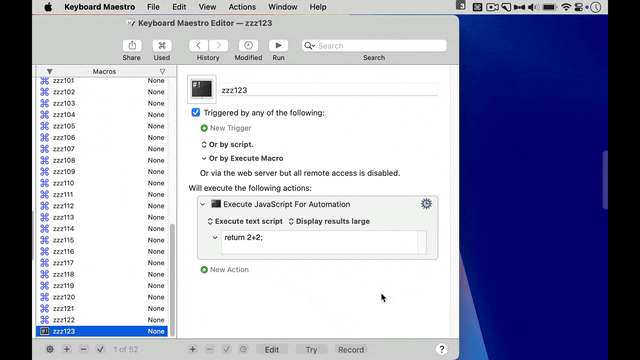This screenshot has height=360, width=640.
Task: Open Or by script popup
Action: (x=227, y=144)
